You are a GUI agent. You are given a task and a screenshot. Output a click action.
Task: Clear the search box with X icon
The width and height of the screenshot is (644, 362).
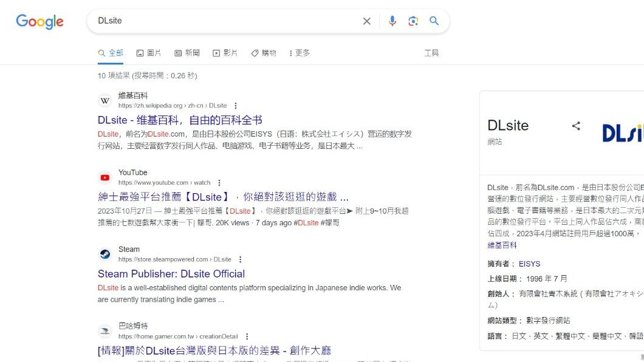[367, 21]
